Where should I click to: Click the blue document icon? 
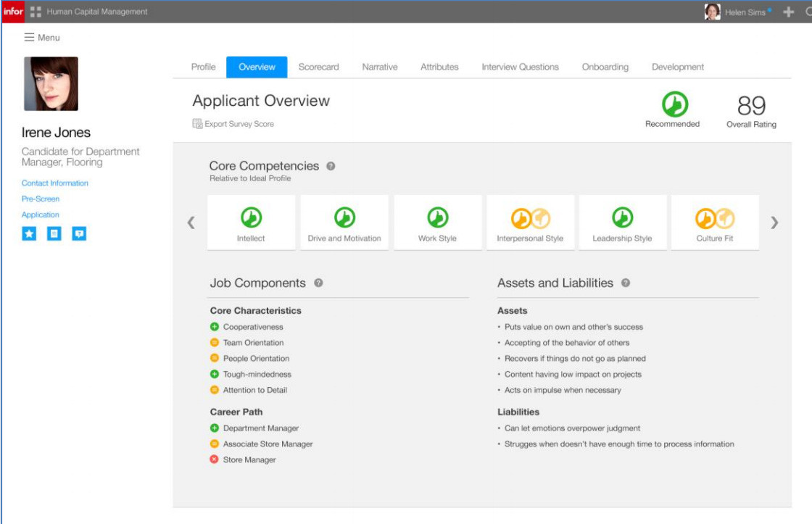(x=54, y=233)
